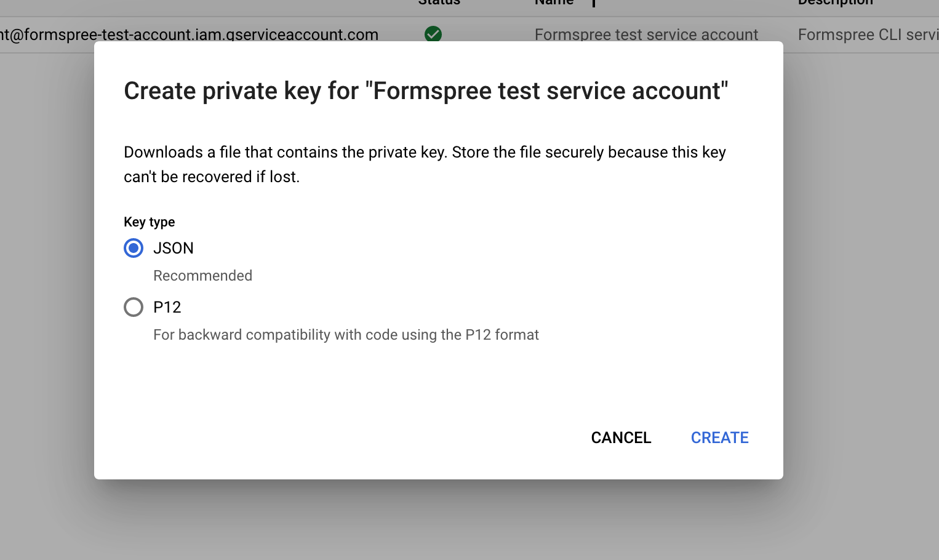Click the service account email address
This screenshot has height=560, width=939.
tap(190, 34)
